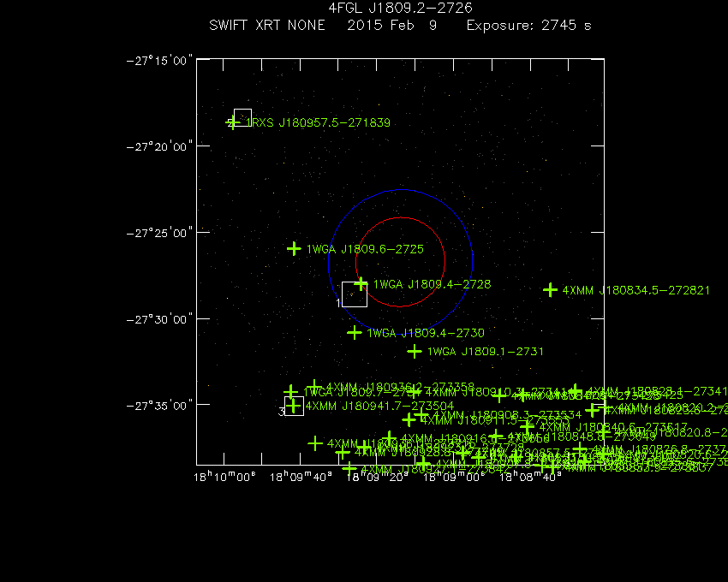Select the 1WGA J1809.1-2731 label
This screenshot has height=582, width=728.
[485, 351]
